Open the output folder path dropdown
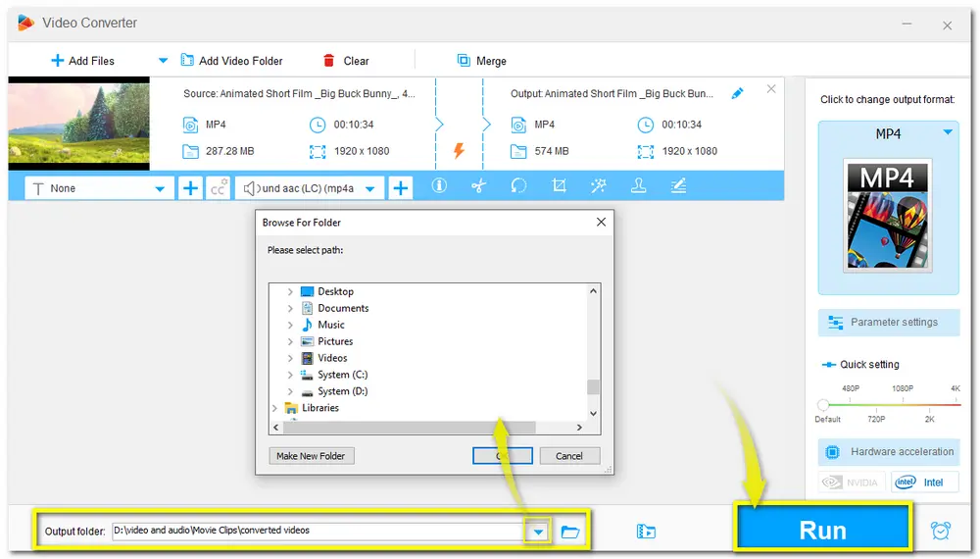Image resolution: width=980 pixels, height=559 pixels. [x=538, y=532]
